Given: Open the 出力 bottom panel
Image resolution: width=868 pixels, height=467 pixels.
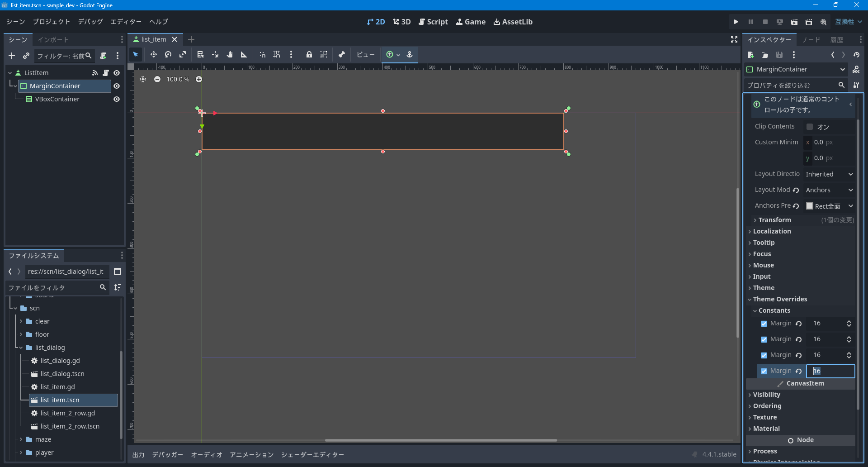Looking at the screenshot, I should click(x=138, y=455).
